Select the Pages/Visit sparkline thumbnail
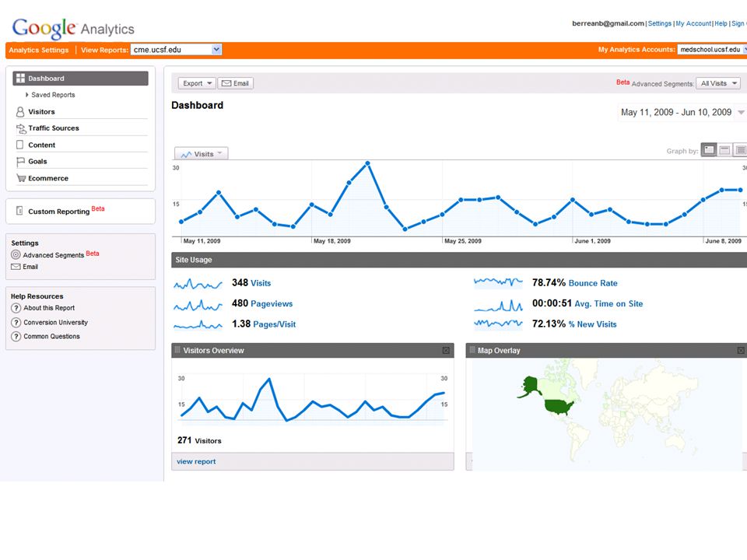 (198, 325)
